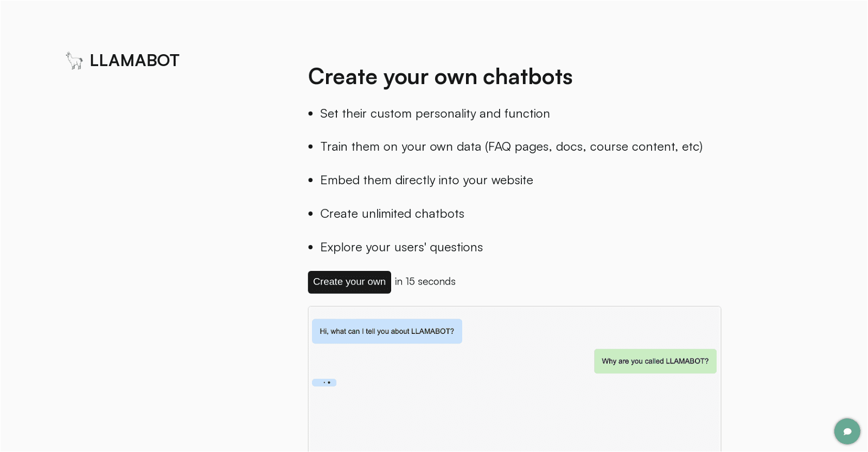Click the typing indicator dots bubble

(324, 383)
